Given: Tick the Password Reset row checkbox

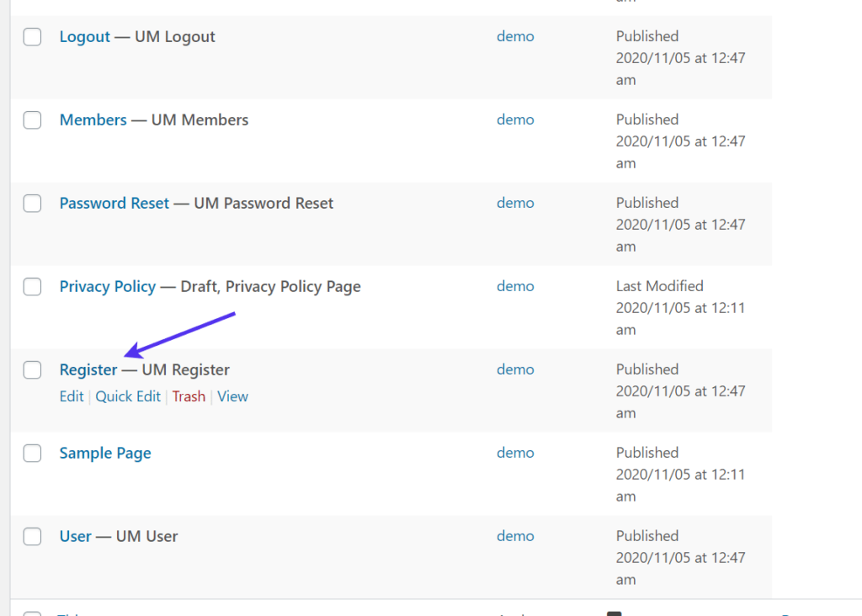Looking at the screenshot, I should pos(32,204).
